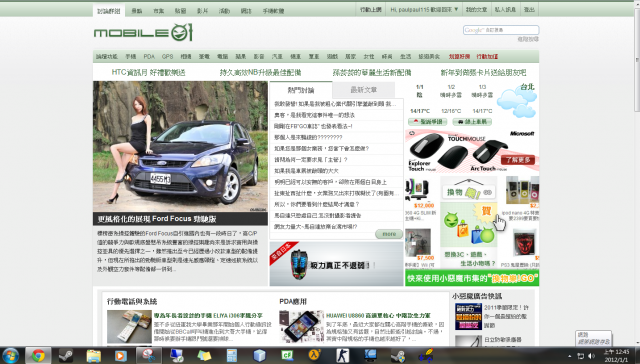Open the 影片 top navigation item
This screenshot has height=364, width=640.
[x=202, y=11]
